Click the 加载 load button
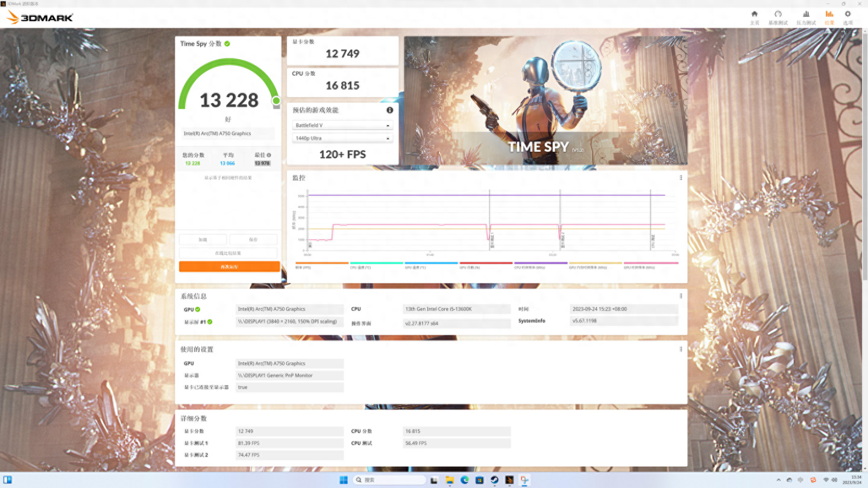868x488 pixels. 203,240
